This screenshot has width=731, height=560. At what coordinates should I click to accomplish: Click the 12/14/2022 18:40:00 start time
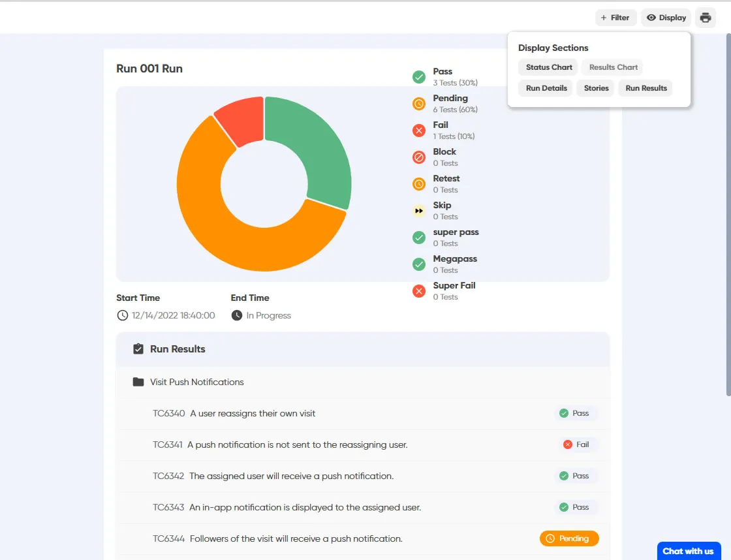coord(174,316)
